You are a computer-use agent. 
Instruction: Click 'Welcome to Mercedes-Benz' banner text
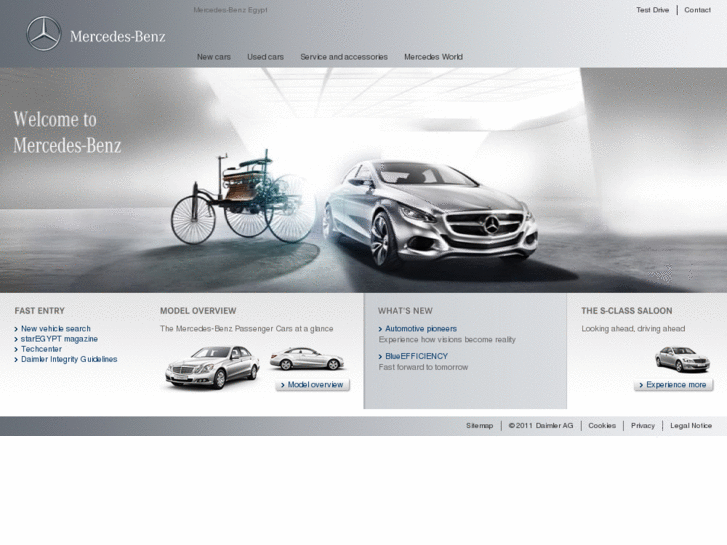point(67,132)
